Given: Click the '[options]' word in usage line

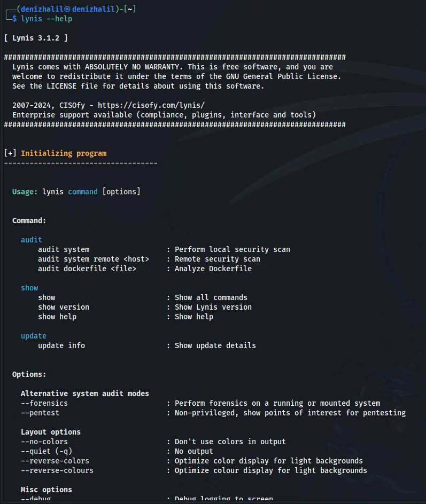Looking at the screenshot, I should point(121,192).
